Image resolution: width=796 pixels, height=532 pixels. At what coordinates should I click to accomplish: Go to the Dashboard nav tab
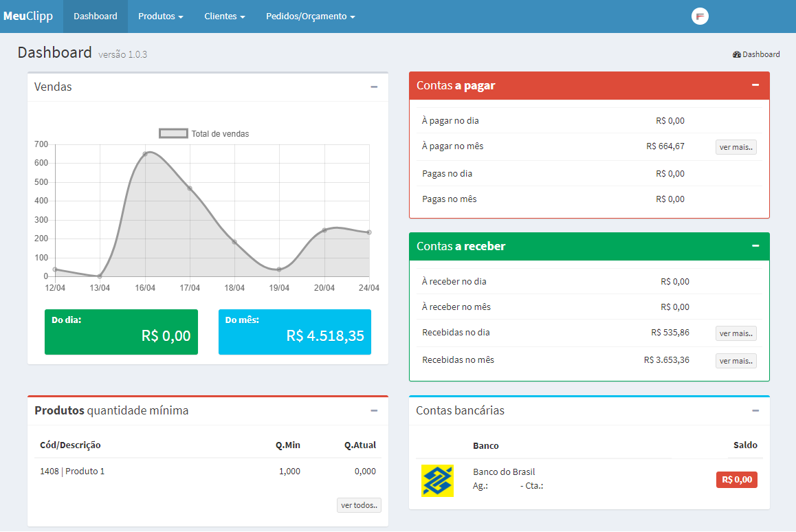click(x=96, y=16)
